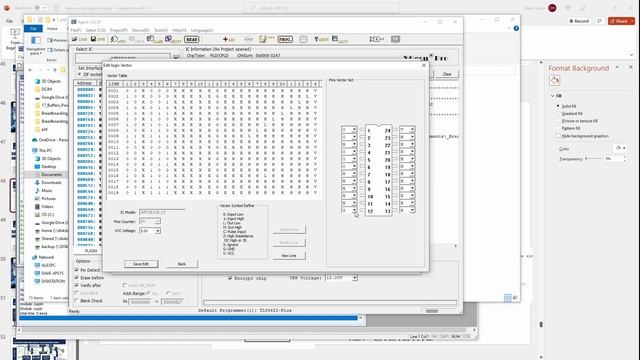Open the Navigation pane icon in File Explorer
The width and height of the screenshot is (640, 360).
click(x=36, y=40)
